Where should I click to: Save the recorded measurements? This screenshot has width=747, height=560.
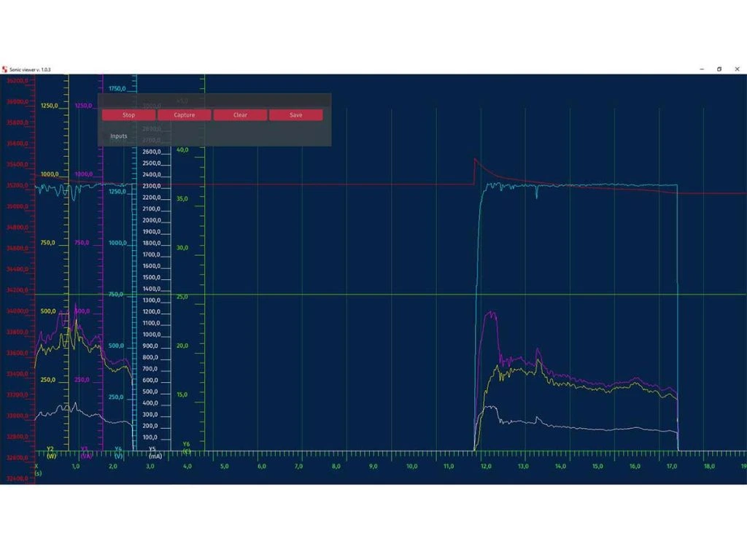[x=295, y=114]
